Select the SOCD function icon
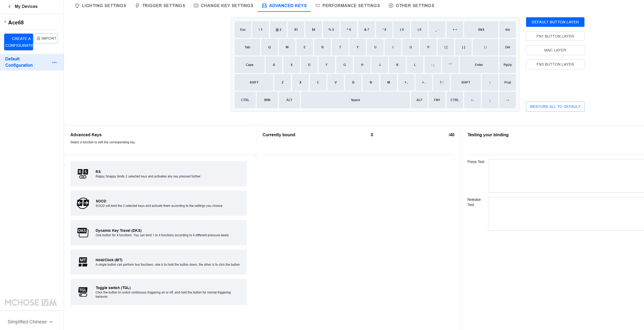The width and height of the screenshot is (644, 330). pyautogui.click(x=83, y=203)
